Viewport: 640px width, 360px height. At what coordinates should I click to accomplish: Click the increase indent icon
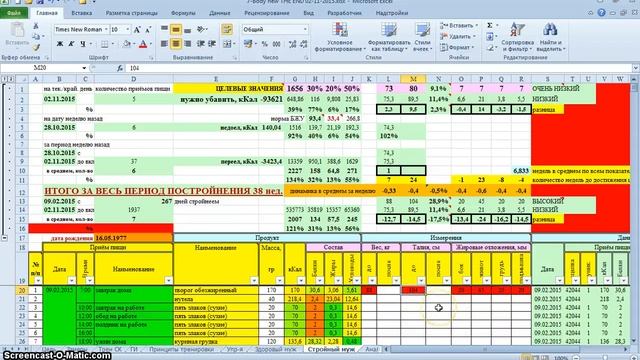[x=212, y=44]
